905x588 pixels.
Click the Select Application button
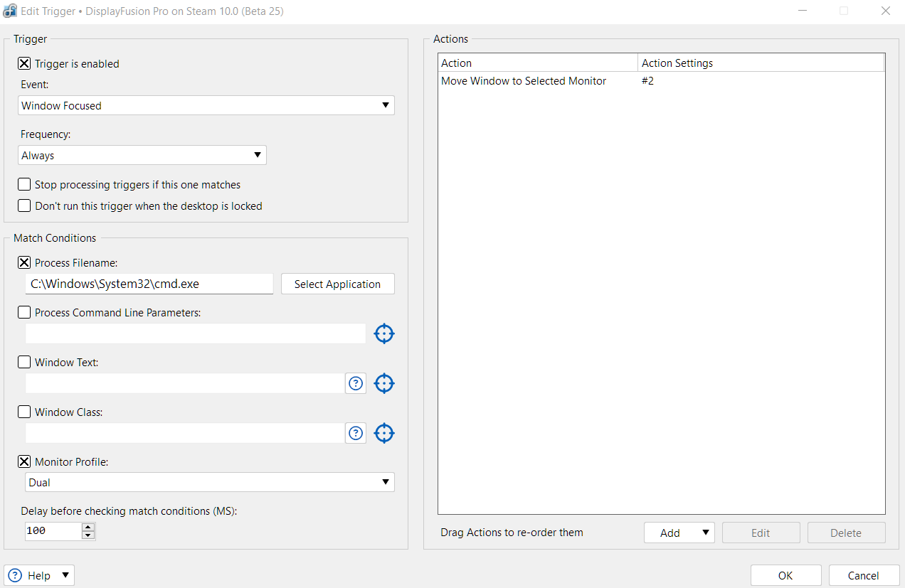[337, 284]
